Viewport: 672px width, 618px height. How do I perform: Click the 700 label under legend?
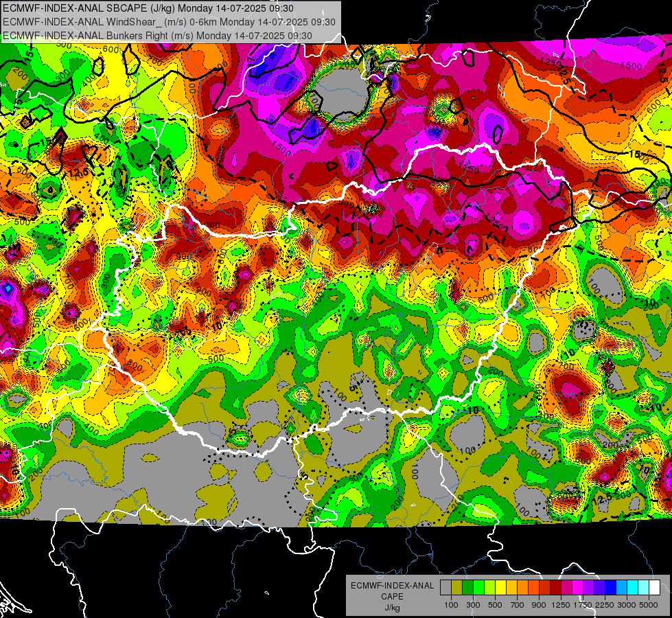pyautogui.click(x=518, y=605)
